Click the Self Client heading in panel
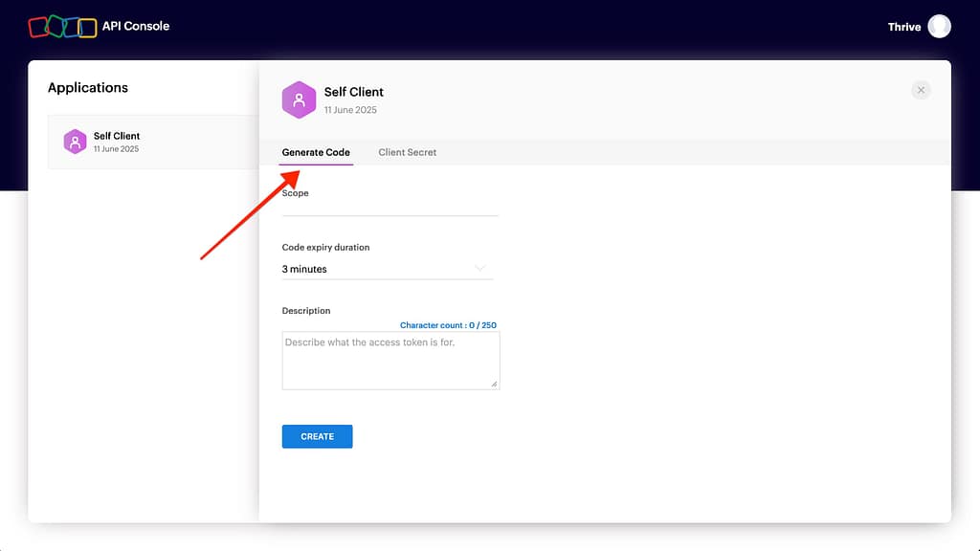Viewport: 980px width, 551px height. [353, 92]
